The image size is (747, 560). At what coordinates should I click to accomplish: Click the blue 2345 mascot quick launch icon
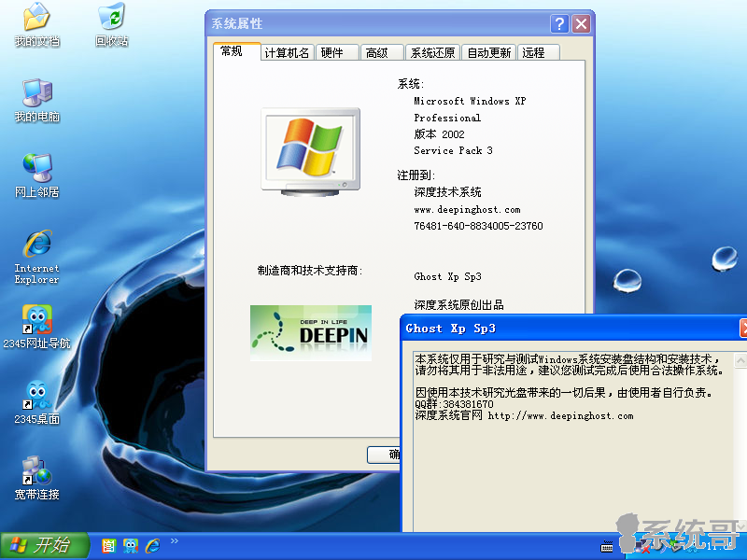point(131,546)
